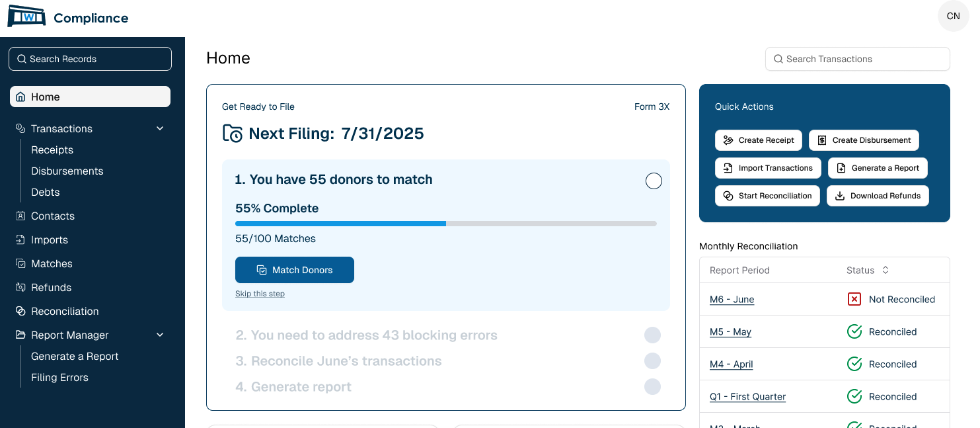Viewport: 980px width, 428px height.
Task: Click the Download Refunds quick action
Action: [x=878, y=196]
